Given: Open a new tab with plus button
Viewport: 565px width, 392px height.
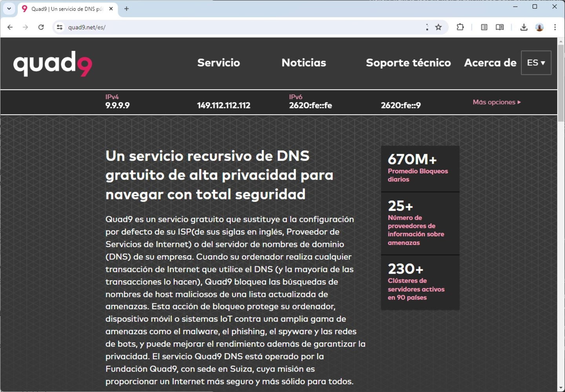Looking at the screenshot, I should 126,9.
